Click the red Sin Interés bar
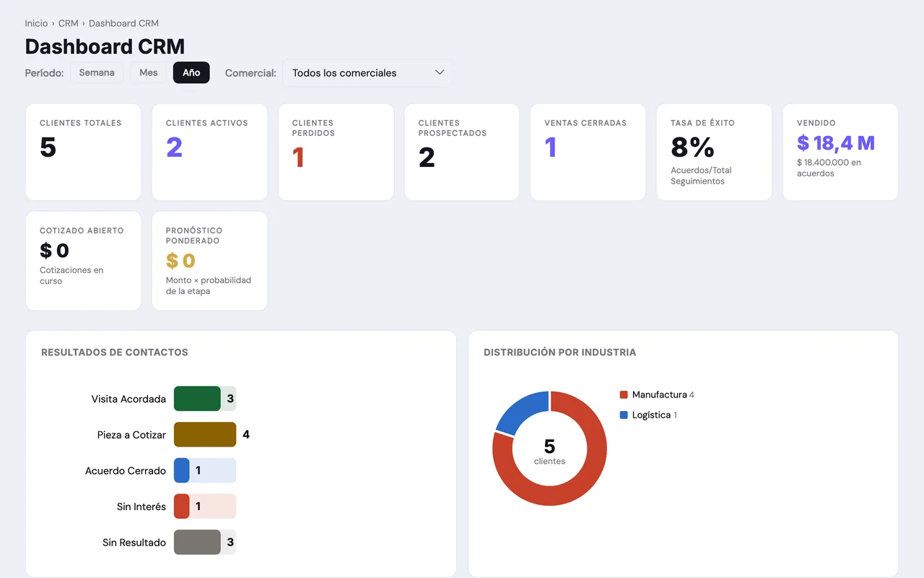 tap(182, 506)
